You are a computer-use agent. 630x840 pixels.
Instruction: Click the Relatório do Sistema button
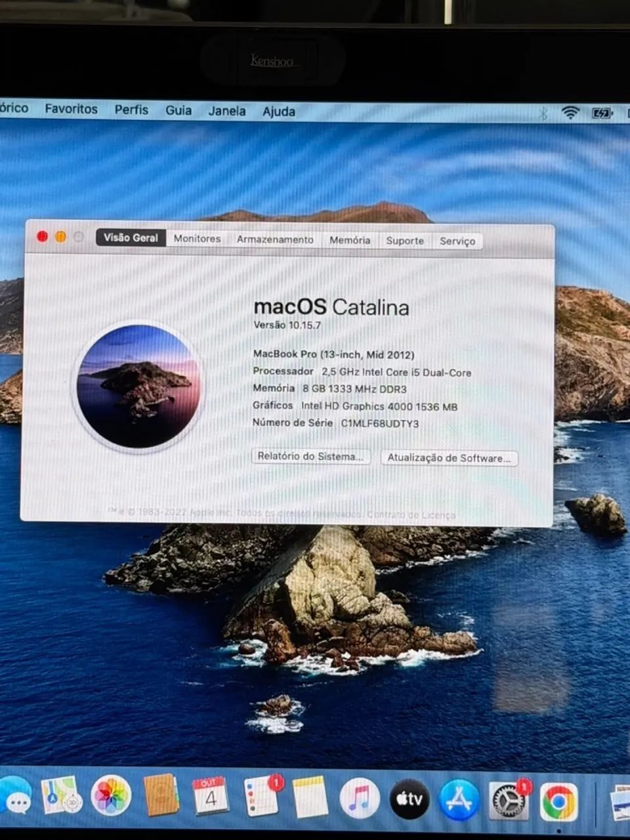[311, 456]
